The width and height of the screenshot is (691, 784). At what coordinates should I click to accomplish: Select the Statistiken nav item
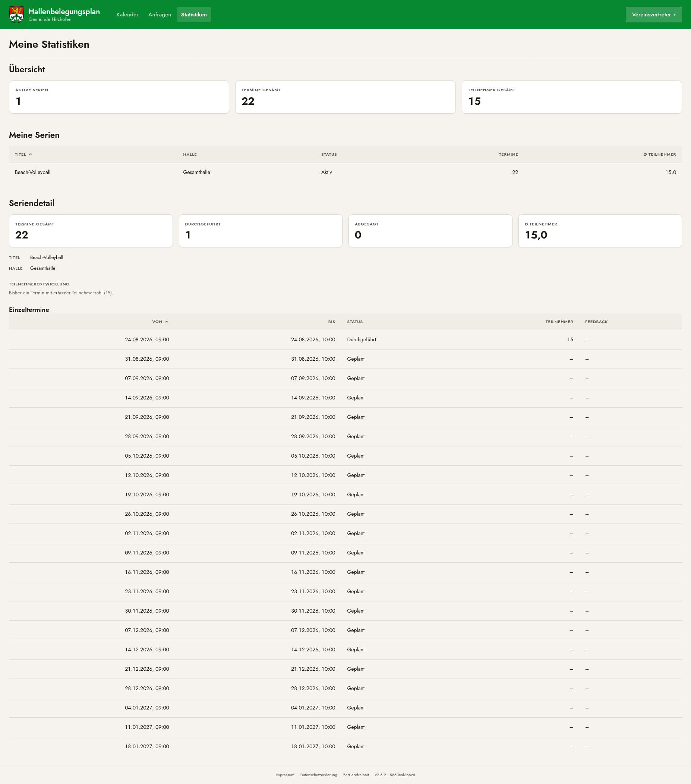point(194,15)
